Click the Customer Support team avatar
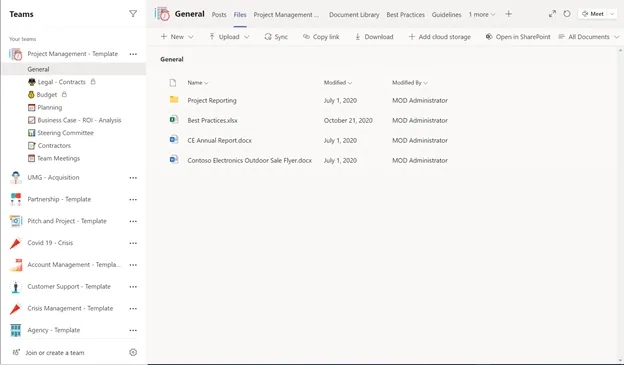624x365 pixels. 16,287
